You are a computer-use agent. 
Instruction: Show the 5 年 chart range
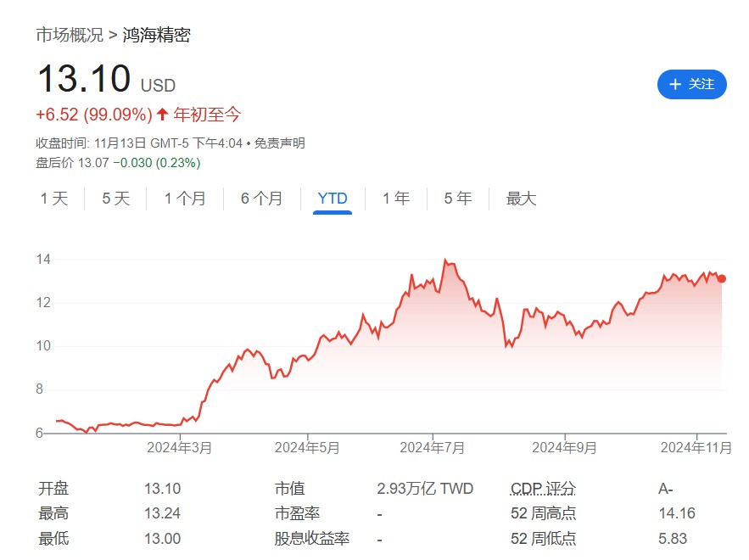[x=457, y=199]
